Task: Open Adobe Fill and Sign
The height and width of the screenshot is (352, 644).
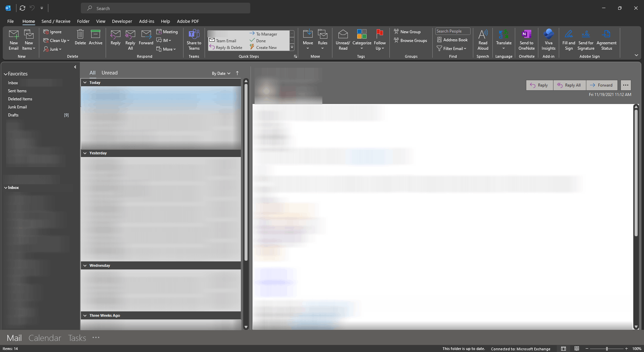Action: click(x=569, y=40)
